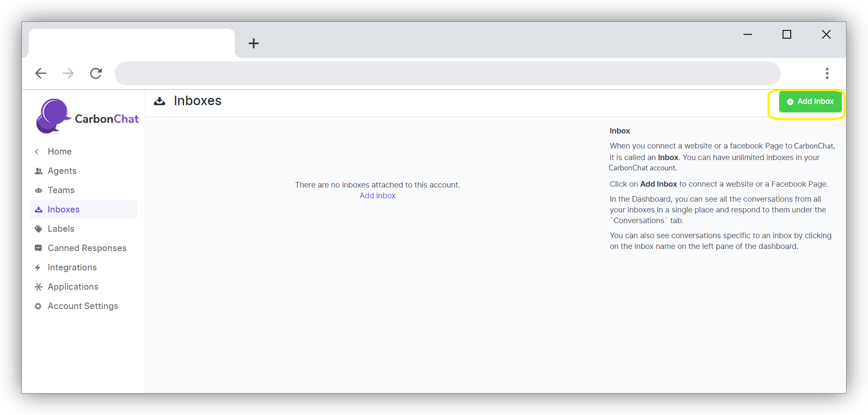Reload the page with the refresh button

96,73
